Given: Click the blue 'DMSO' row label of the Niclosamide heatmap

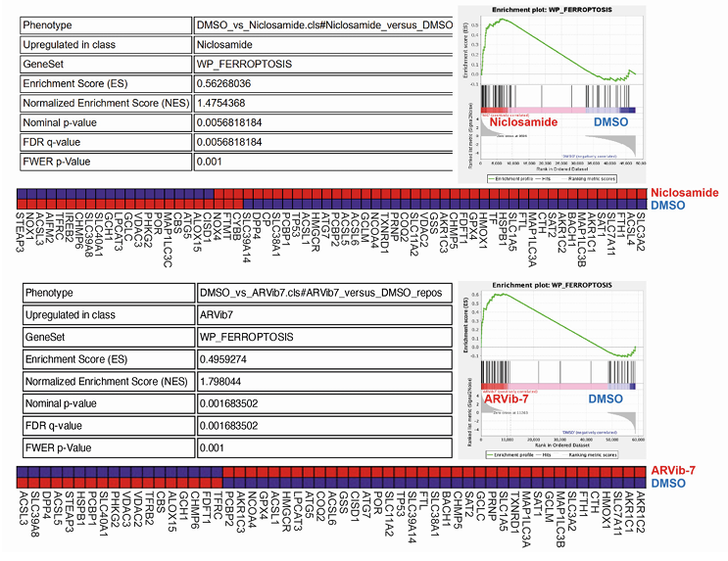Looking at the screenshot, I should (x=668, y=206).
